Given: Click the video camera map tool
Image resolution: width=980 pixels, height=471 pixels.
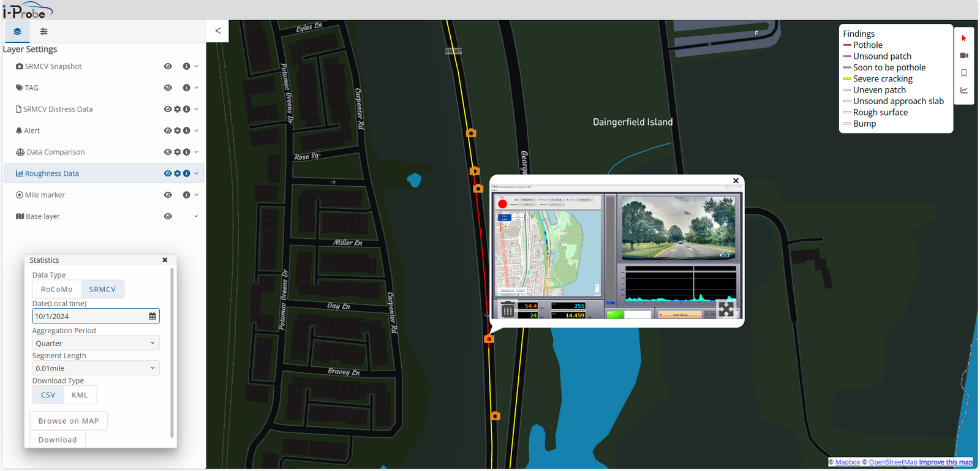Looking at the screenshot, I should tap(963, 55).
